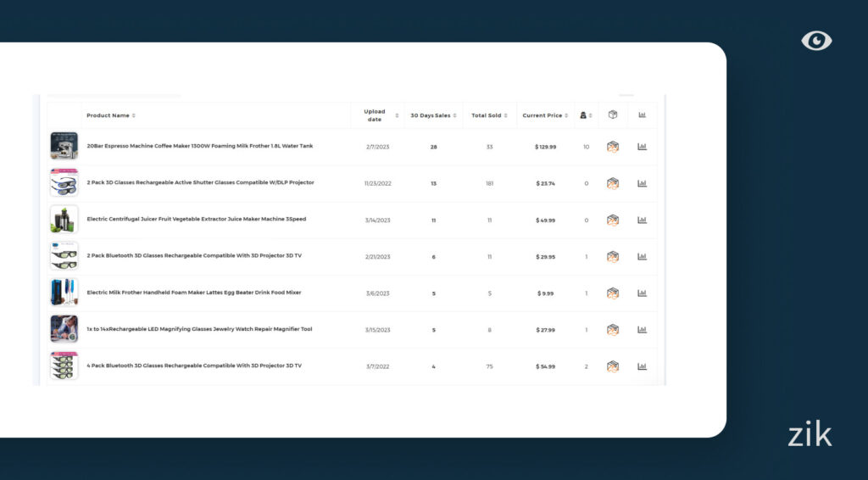The width and height of the screenshot is (868, 480).
Task: Sort the table by Current Price
Action: 545,115
